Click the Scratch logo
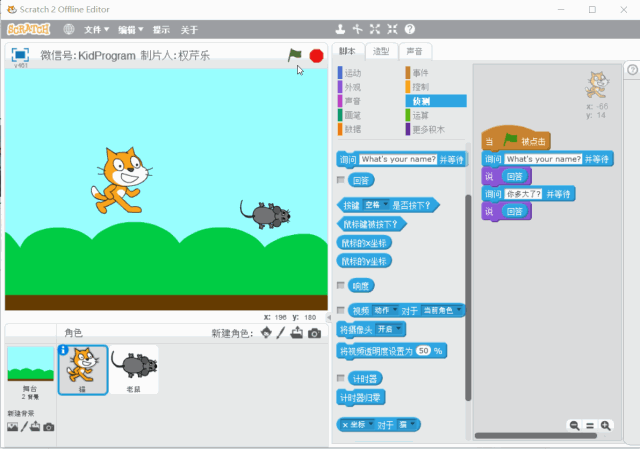 pos(29,29)
